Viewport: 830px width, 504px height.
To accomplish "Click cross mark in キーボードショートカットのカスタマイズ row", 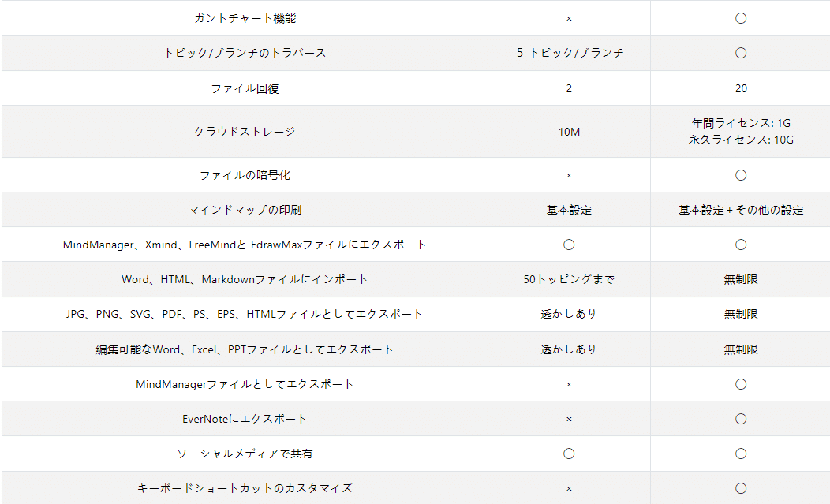I will point(569,489).
